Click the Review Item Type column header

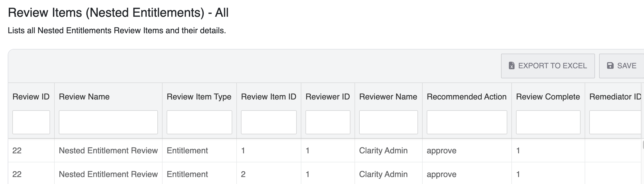point(199,97)
